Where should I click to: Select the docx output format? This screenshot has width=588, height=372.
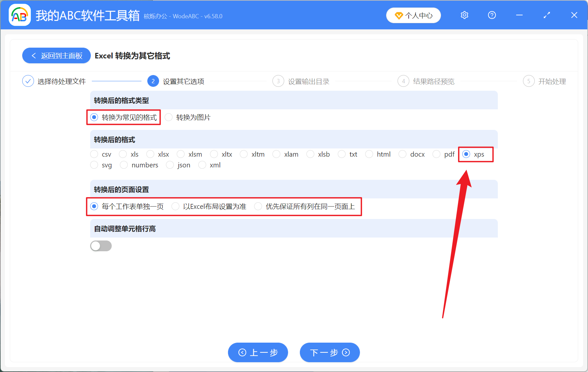point(403,154)
